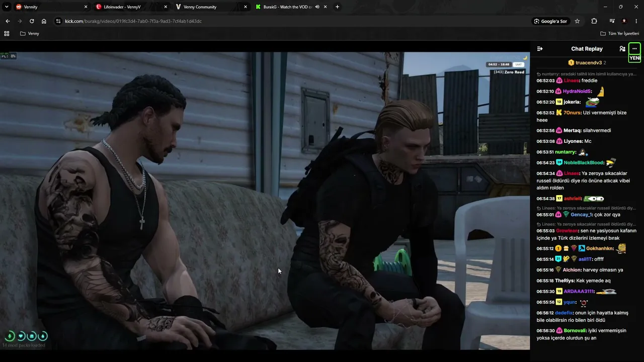The width and height of the screenshot is (644, 362).
Task: Click the Kick badge beside 7Onurs
Action: click(x=559, y=113)
